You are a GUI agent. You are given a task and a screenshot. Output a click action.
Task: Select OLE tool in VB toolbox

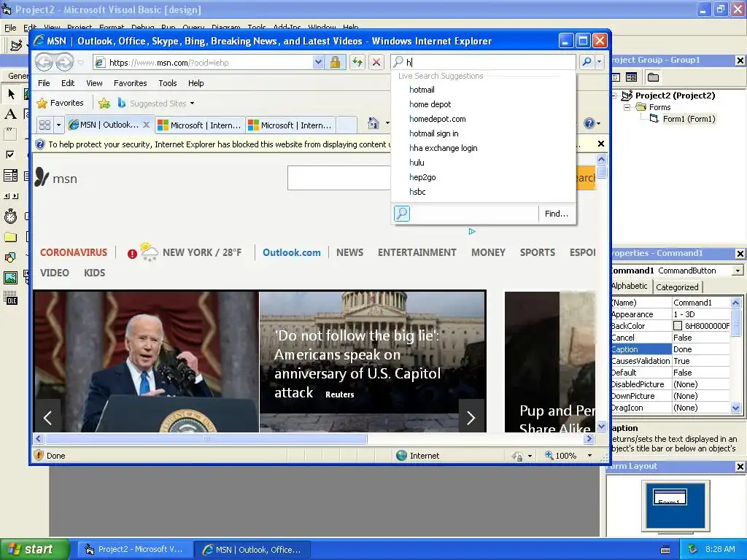[x=10, y=298]
